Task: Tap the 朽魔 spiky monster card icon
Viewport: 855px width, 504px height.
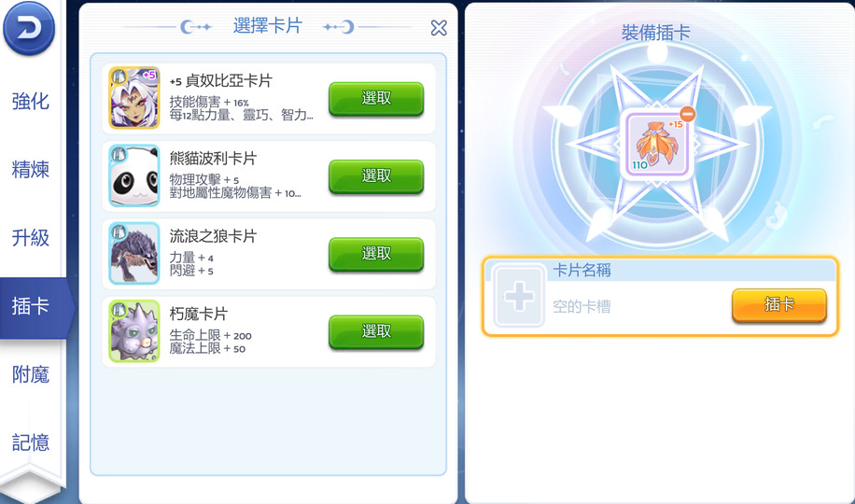Action: click(134, 331)
